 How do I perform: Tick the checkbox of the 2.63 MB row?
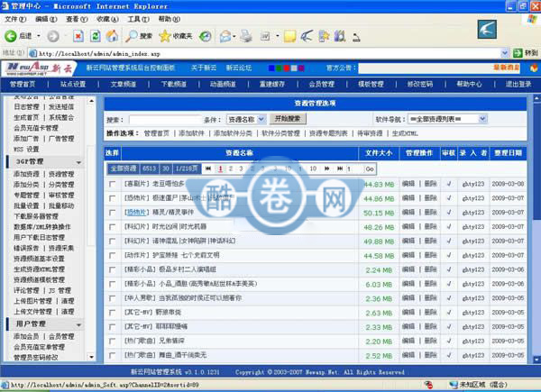(112, 313)
